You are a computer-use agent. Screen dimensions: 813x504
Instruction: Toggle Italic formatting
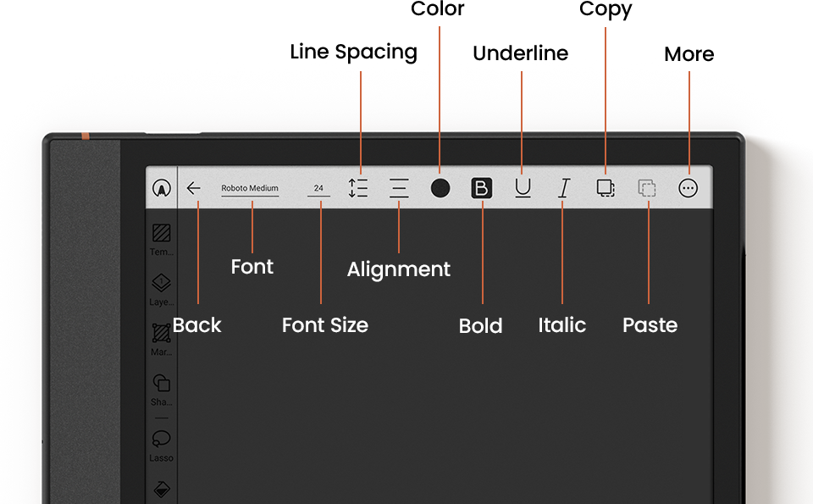pos(564,188)
